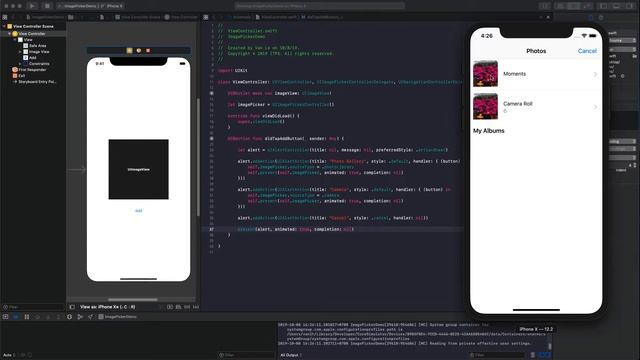Screen dimensions: 640x360
Task: Tap the Moments album thumbnail
Action: click(x=485, y=74)
